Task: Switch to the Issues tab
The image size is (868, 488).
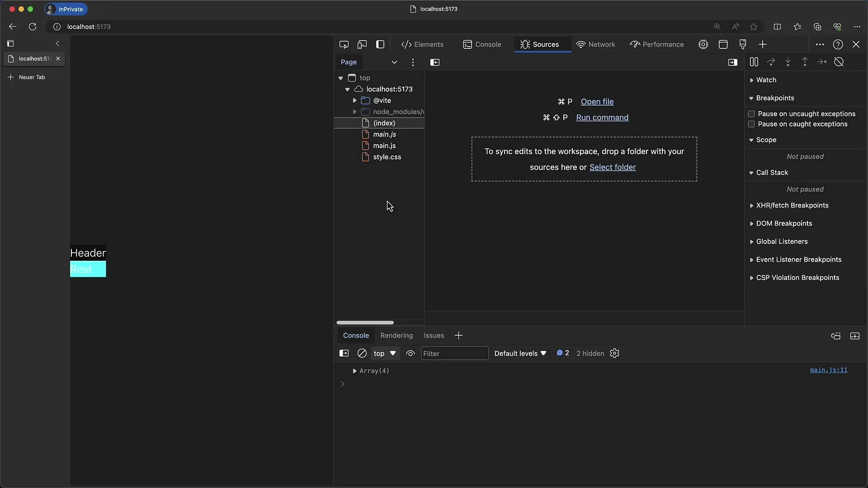Action: pyautogui.click(x=434, y=335)
